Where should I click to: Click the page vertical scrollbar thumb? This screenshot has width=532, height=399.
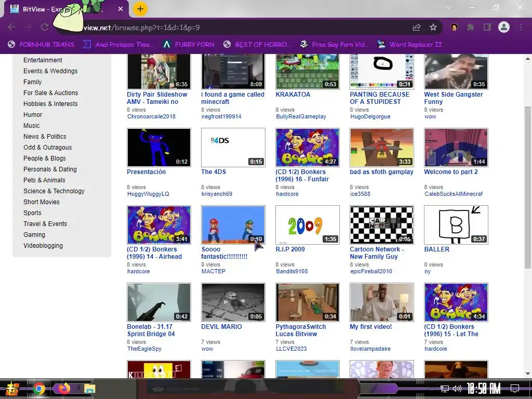(x=528, y=187)
